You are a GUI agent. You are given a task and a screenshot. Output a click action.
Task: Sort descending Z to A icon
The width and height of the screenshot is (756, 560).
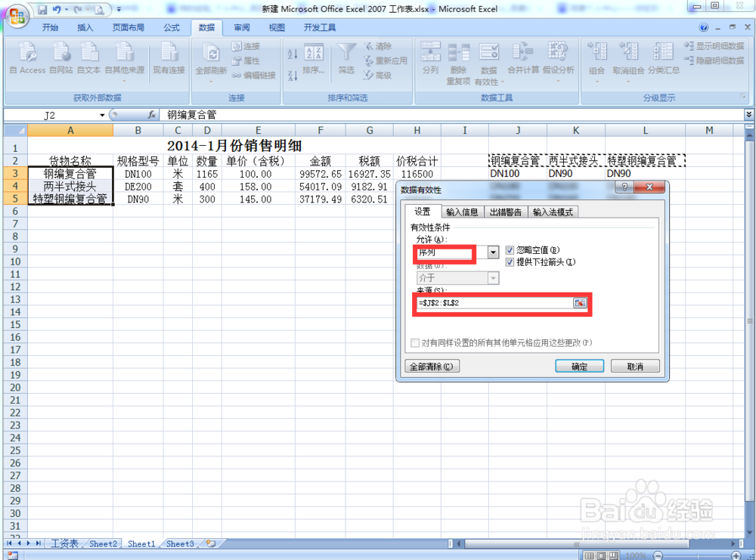click(x=293, y=76)
